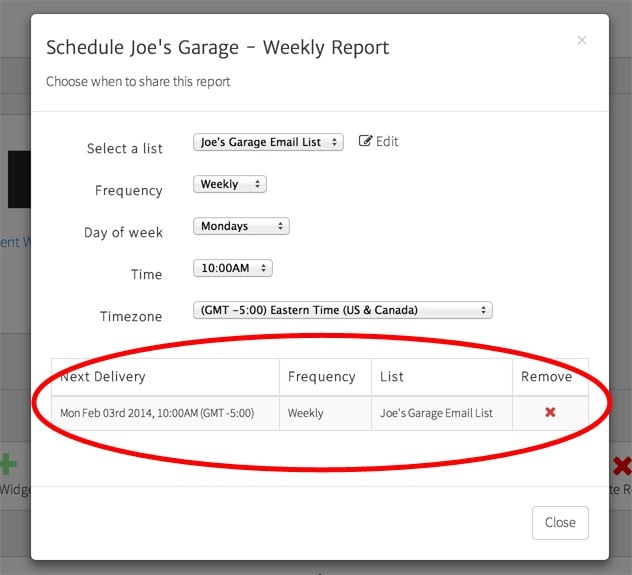The height and width of the screenshot is (575, 632).
Task: Open the Select a list dropdown
Action: coord(268,142)
